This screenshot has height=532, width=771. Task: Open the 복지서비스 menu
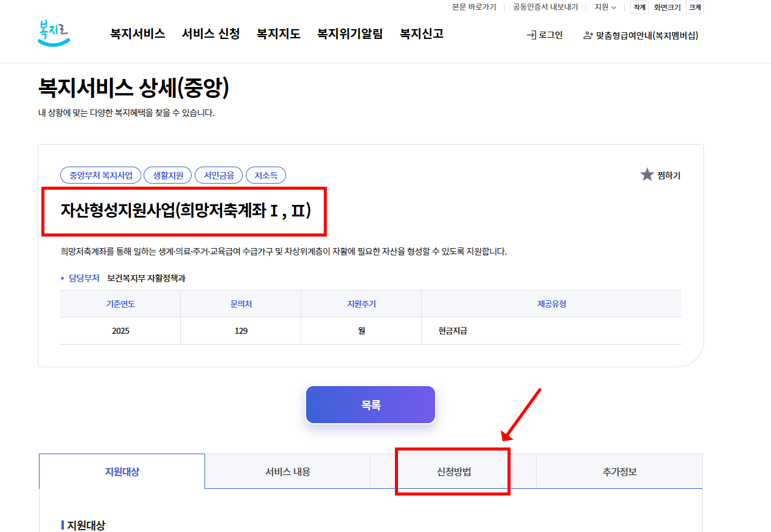point(138,34)
